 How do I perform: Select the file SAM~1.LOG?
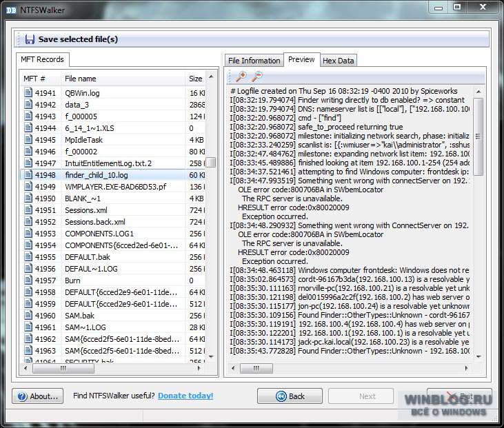click(85, 327)
